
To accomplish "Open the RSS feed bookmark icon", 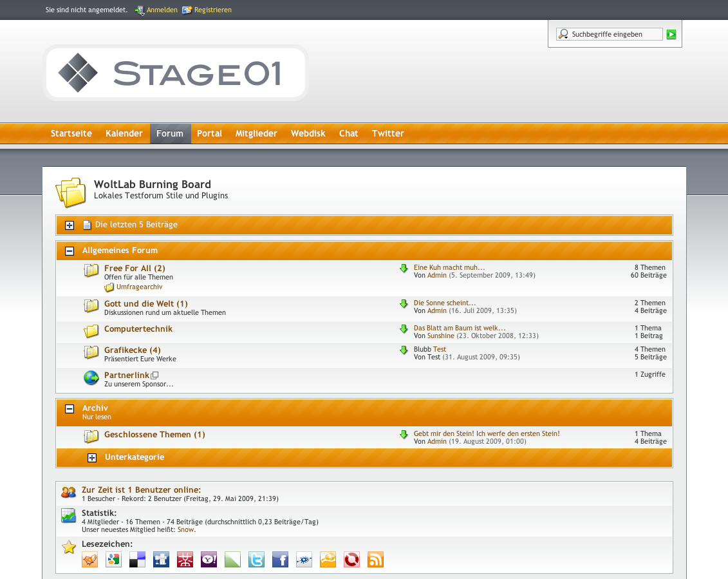I will pos(375,560).
